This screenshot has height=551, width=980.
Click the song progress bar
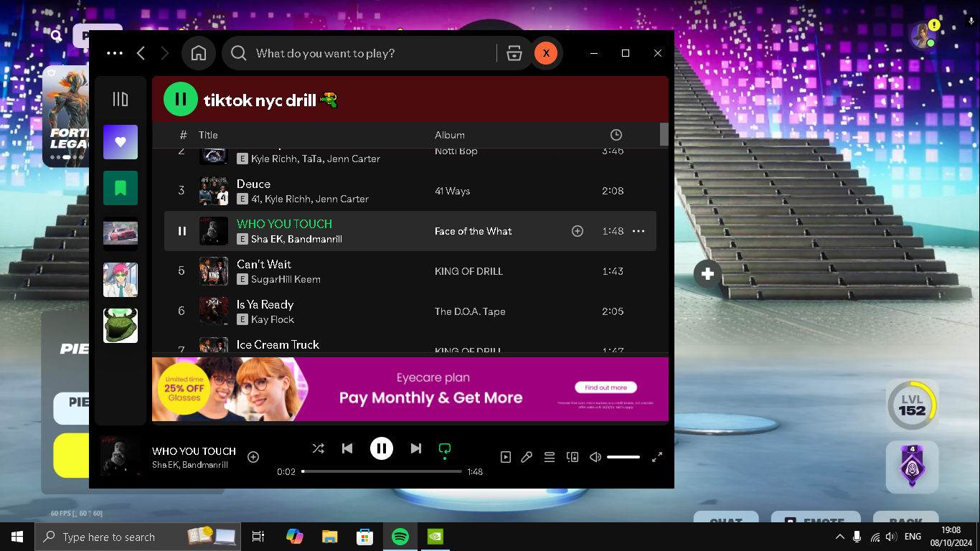click(x=382, y=471)
